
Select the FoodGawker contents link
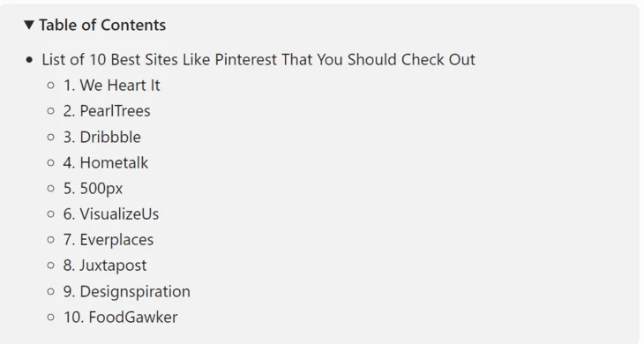point(120,318)
